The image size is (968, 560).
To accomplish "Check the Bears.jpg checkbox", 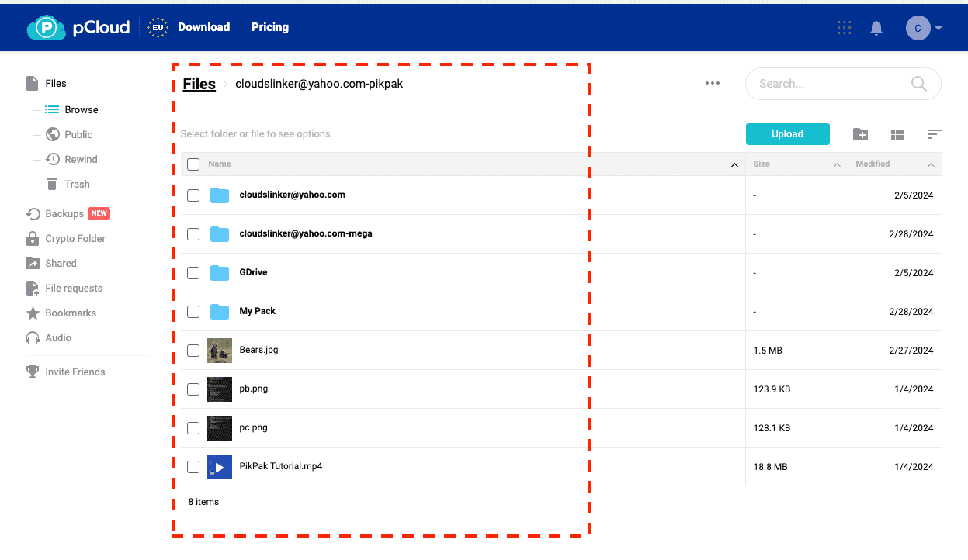I will [x=193, y=351].
